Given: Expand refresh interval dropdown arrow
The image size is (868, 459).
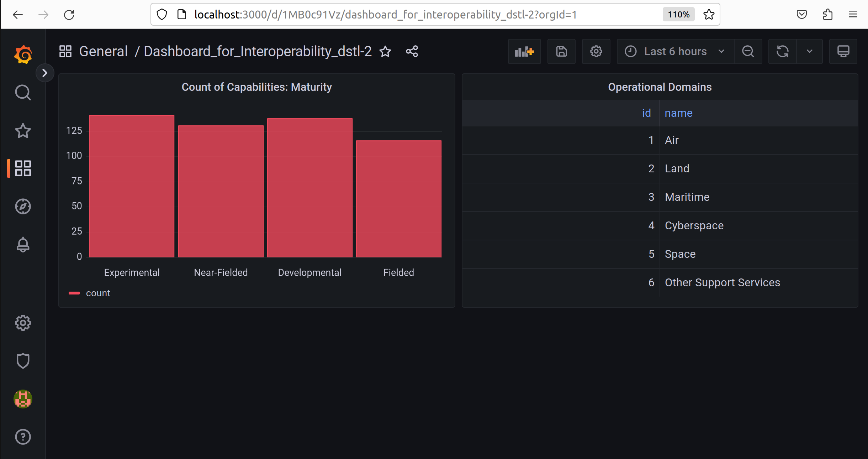Looking at the screenshot, I should [809, 52].
